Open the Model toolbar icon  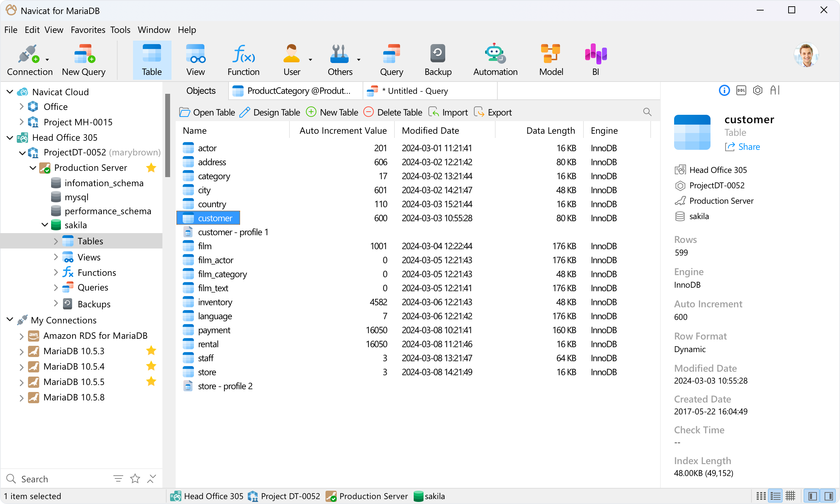pos(551,60)
